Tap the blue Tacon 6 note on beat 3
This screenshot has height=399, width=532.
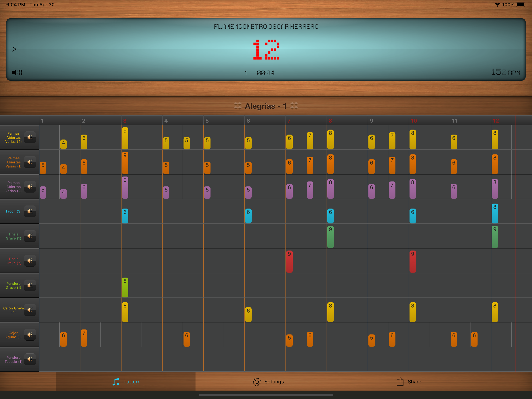coord(125,216)
